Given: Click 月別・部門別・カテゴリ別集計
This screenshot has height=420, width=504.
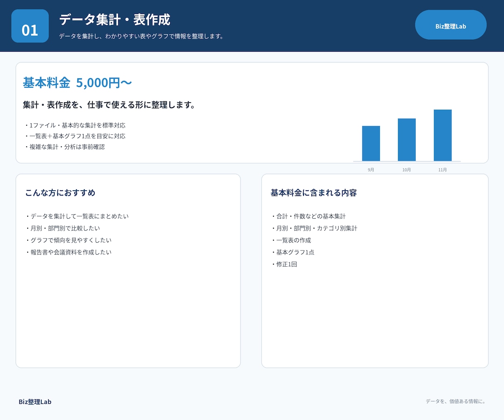Looking at the screenshot, I should tap(314, 228).
